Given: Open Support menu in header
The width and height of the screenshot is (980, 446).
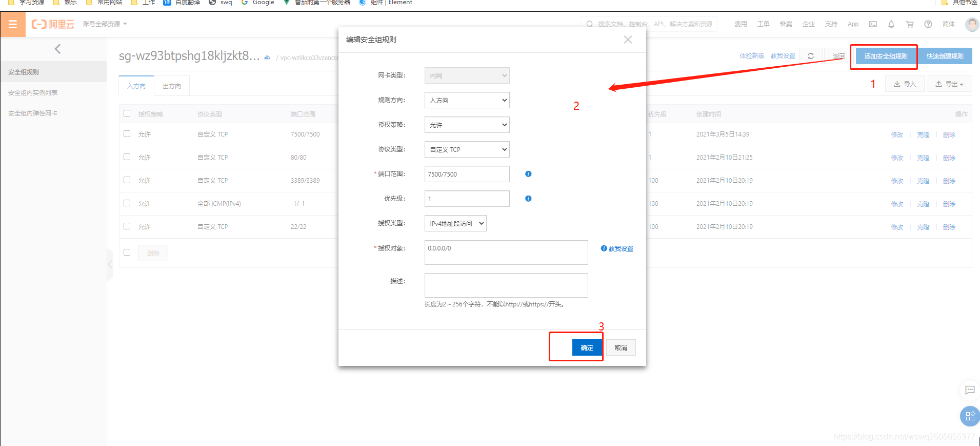Looking at the screenshot, I should pos(831,24).
